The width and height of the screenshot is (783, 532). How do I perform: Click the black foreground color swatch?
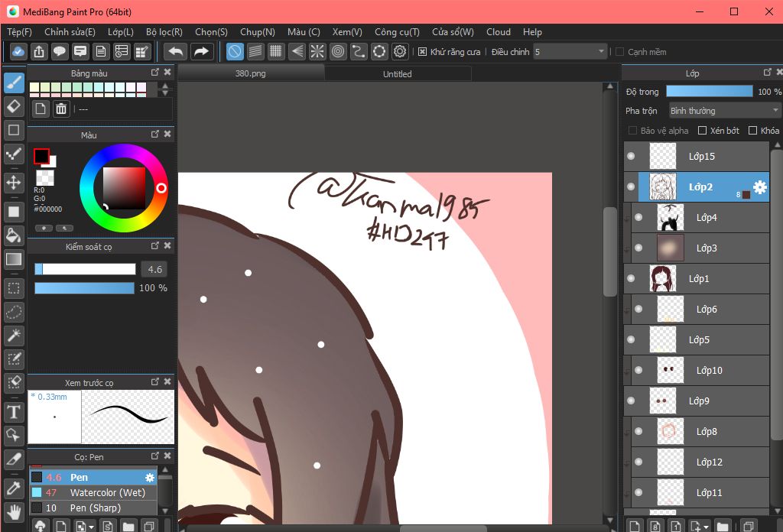41,156
